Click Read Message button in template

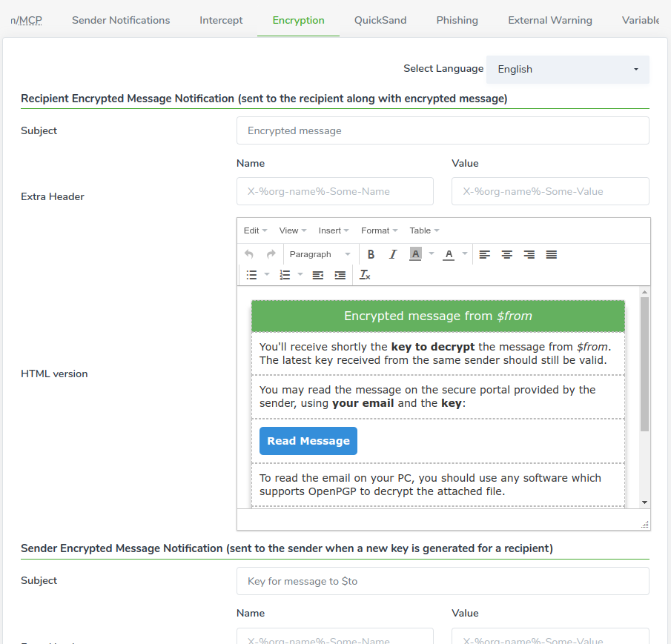click(x=308, y=441)
